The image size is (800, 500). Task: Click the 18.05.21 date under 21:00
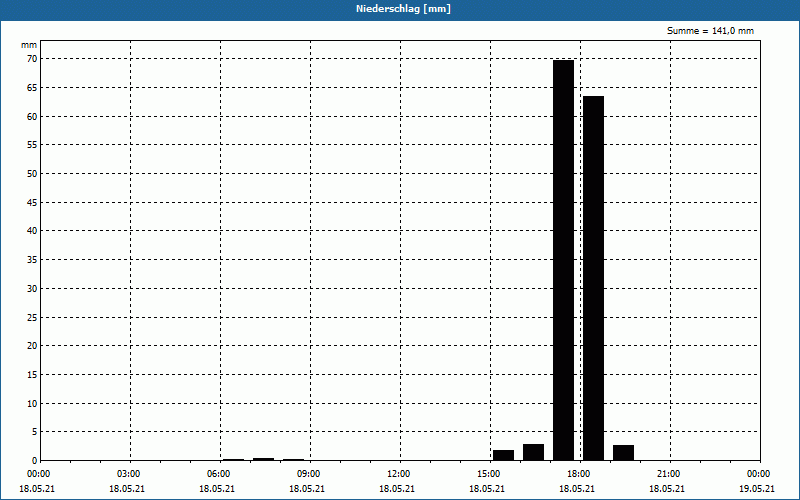tap(667, 488)
